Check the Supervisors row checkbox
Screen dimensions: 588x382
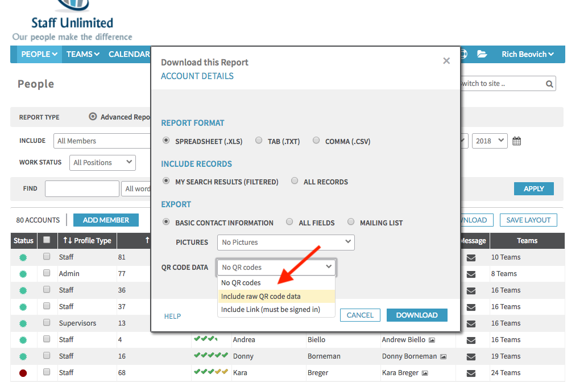point(47,322)
